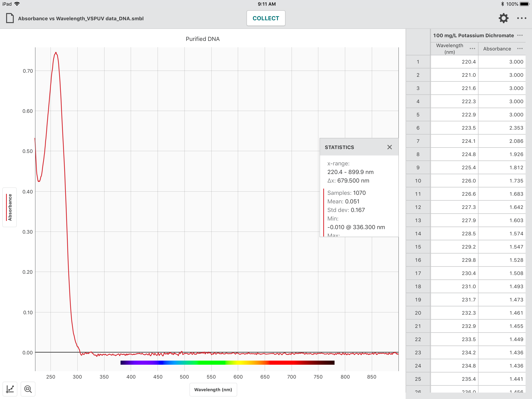Select row number 15 header
The image size is (532, 399).
pos(418,247)
